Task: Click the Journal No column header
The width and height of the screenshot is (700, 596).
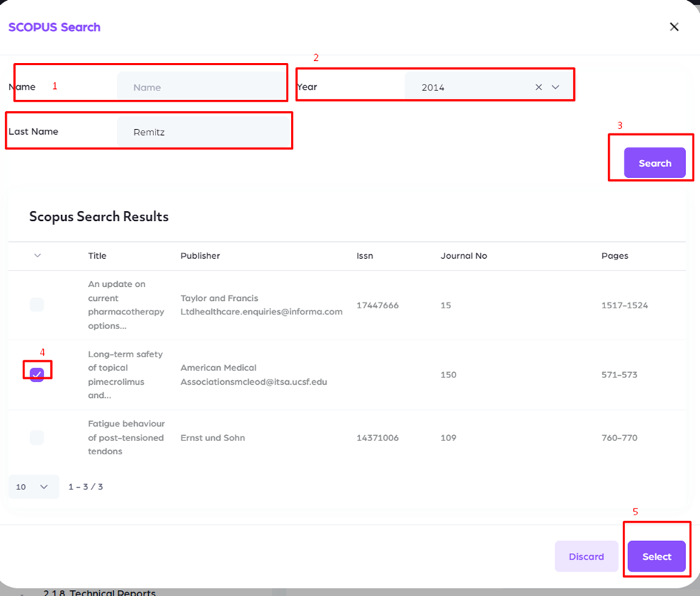Action: click(x=464, y=256)
